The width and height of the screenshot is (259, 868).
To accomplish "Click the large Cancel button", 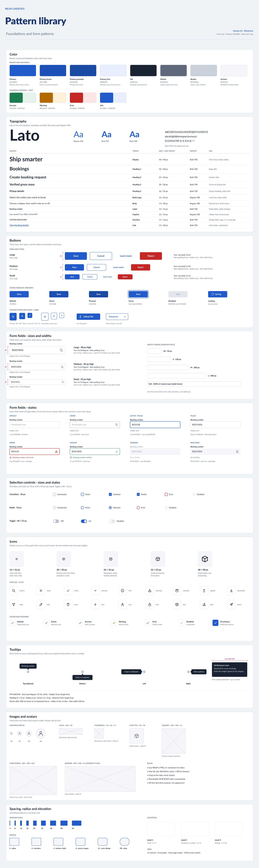I will 101,256.
